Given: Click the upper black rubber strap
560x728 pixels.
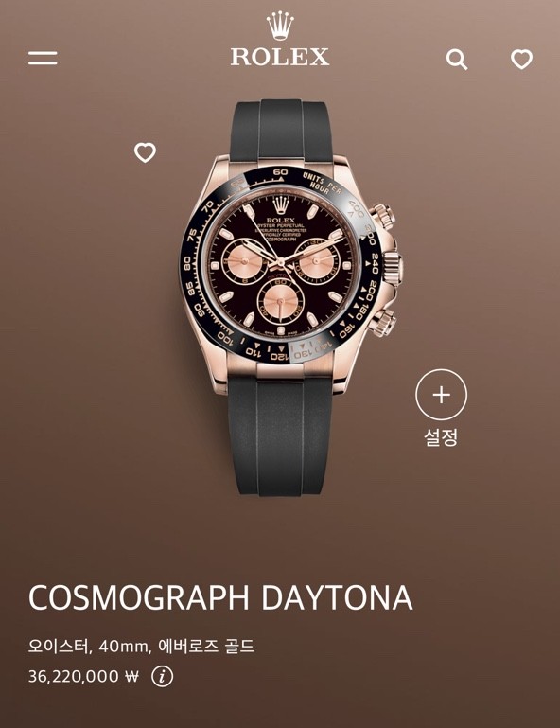Looking at the screenshot, I should (281, 130).
